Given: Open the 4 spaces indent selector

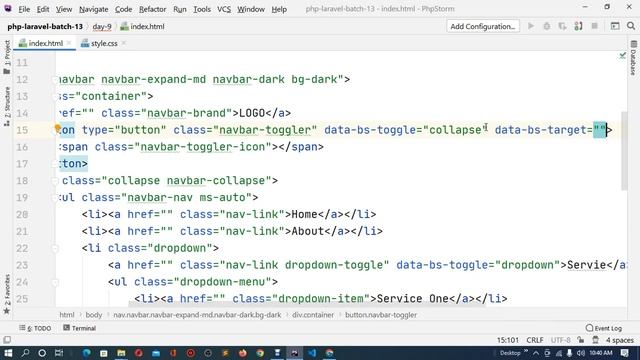Looking at the screenshot, I should (620, 340).
